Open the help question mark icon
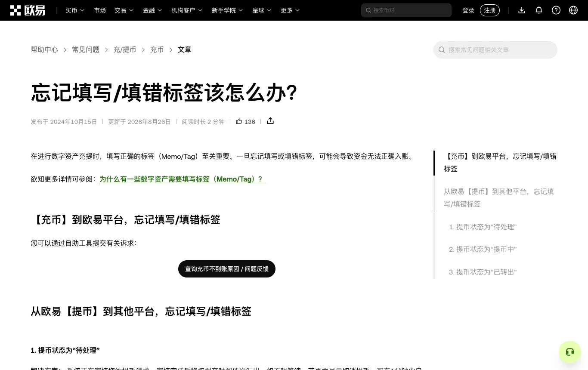Image resolution: width=588 pixels, height=370 pixels. pyautogui.click(x=556, y=10)
